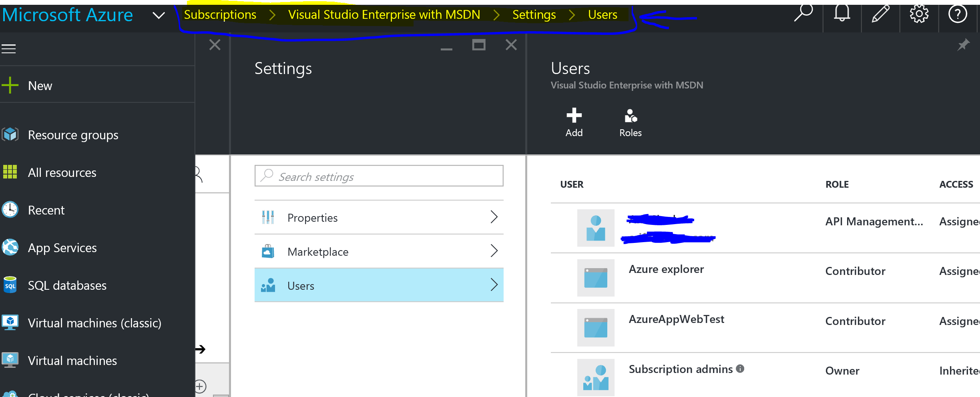Click the App Services globe icon
The height and width of the screenshot is (397, 980).
click(x=10, y=247)
